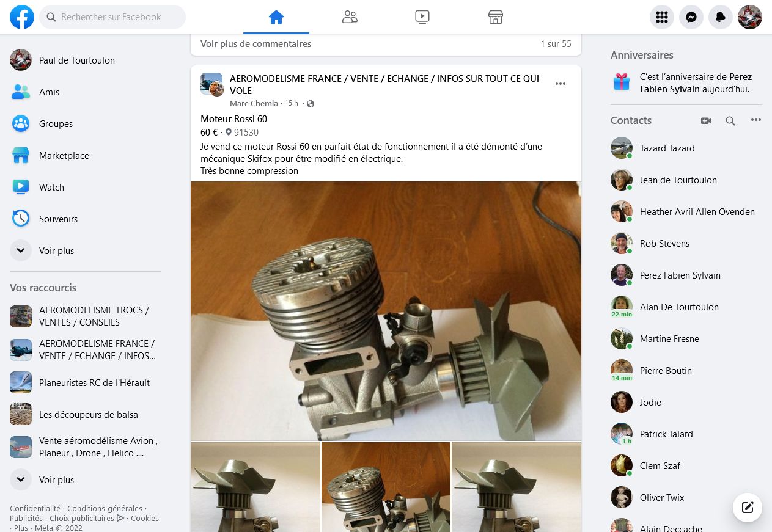Open AEROMODELISME TROCS / VENTES / CONSEILS shortcut
772x532 pixels.
tap(86, 316)
